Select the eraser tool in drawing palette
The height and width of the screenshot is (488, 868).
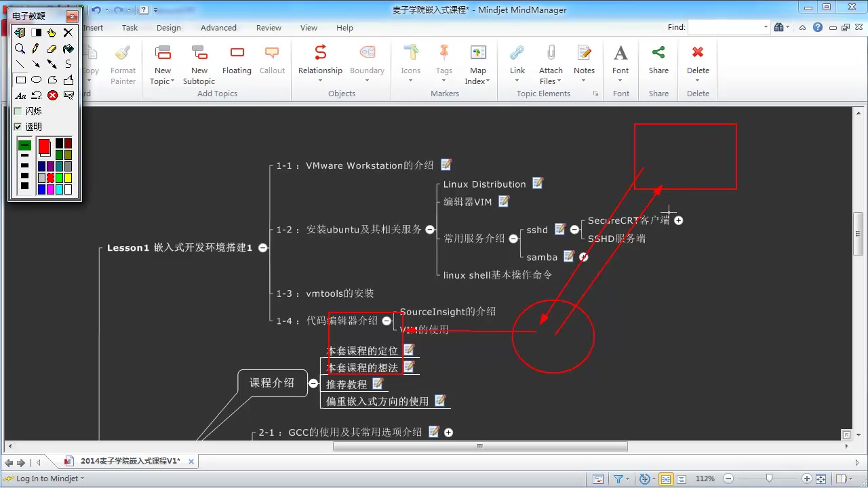click(x=52, y=49)
